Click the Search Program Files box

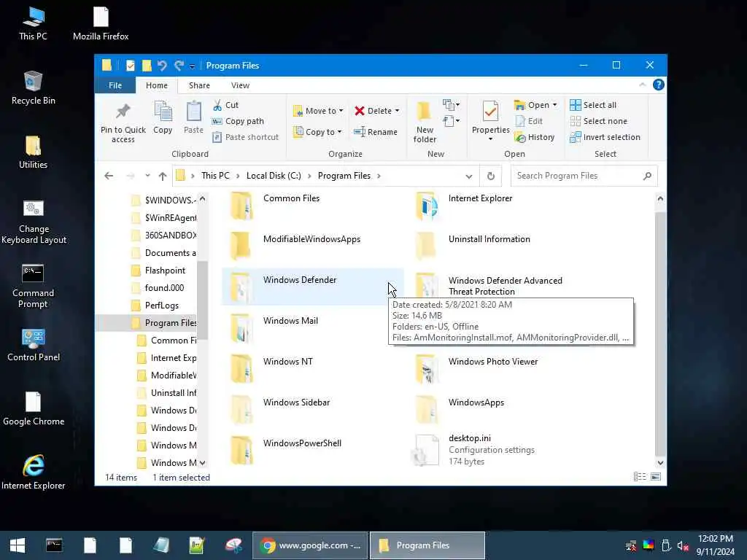tap(584, 176)
